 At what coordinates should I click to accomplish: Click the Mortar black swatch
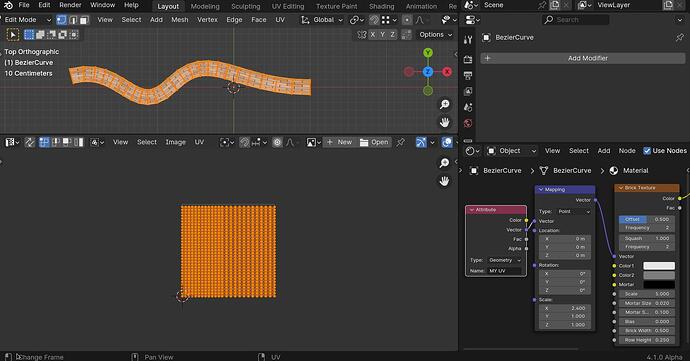click(659, 284)
